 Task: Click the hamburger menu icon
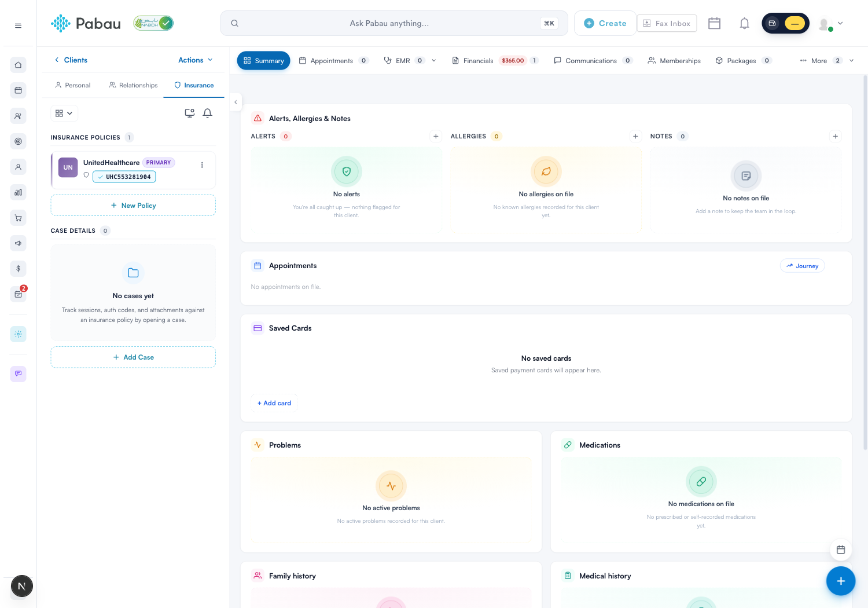(18, 25)
